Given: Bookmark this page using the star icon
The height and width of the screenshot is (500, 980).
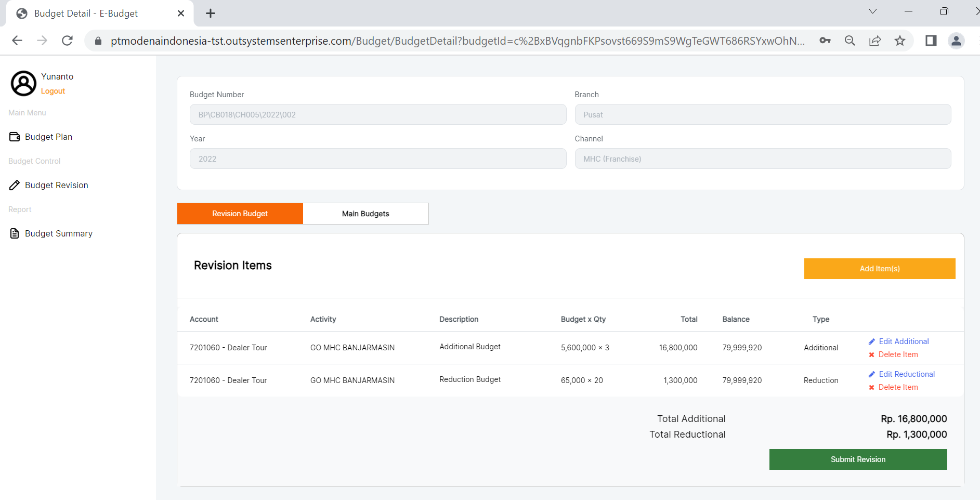Looking at the screenshot, I should click(900, 41).
